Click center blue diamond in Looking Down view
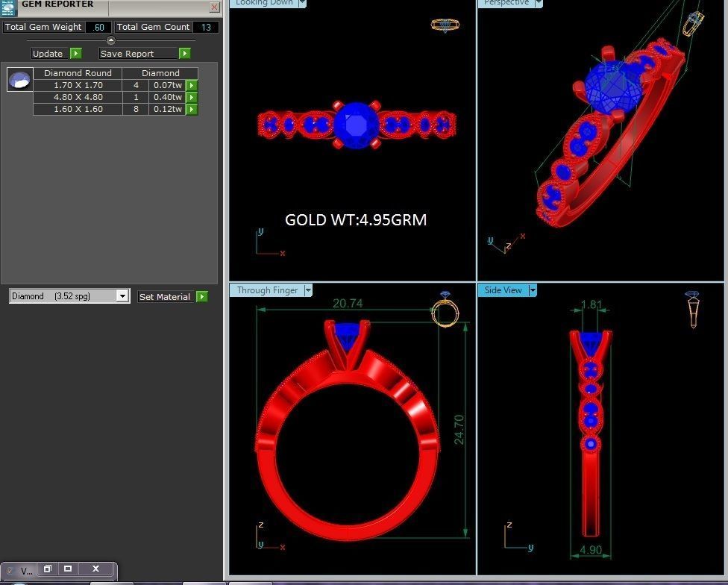The height and width of the screenshot is (585, 728). click(356, 125)
